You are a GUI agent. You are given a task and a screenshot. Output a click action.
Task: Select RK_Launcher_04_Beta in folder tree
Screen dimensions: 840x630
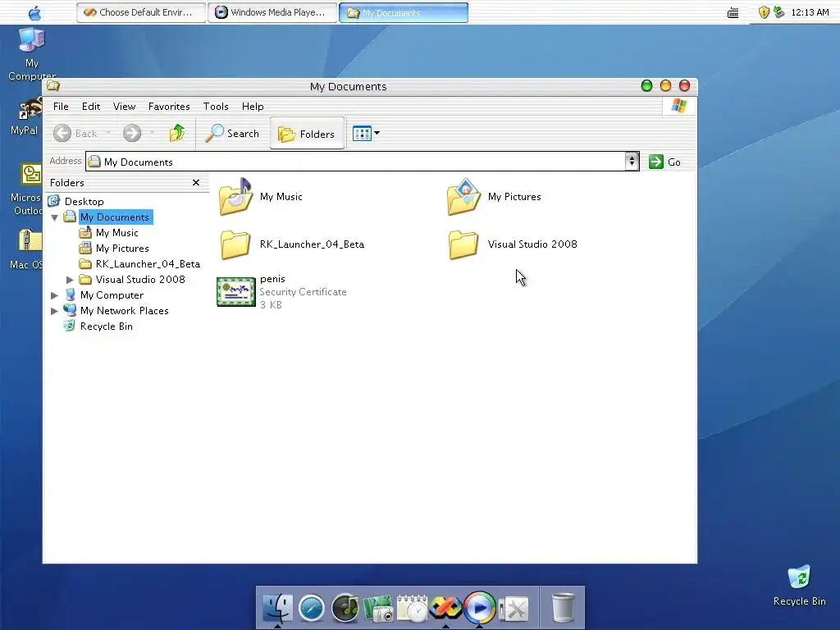148,263
